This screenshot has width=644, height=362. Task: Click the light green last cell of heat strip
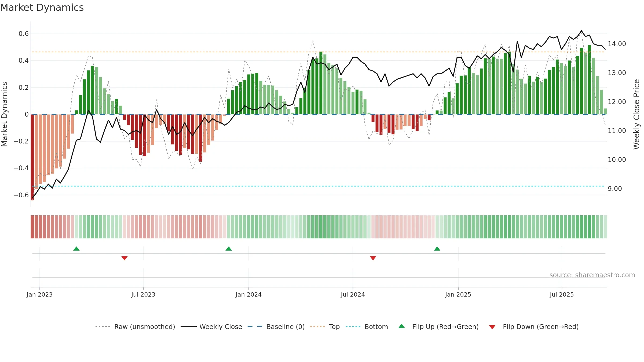tap(605, 227)
